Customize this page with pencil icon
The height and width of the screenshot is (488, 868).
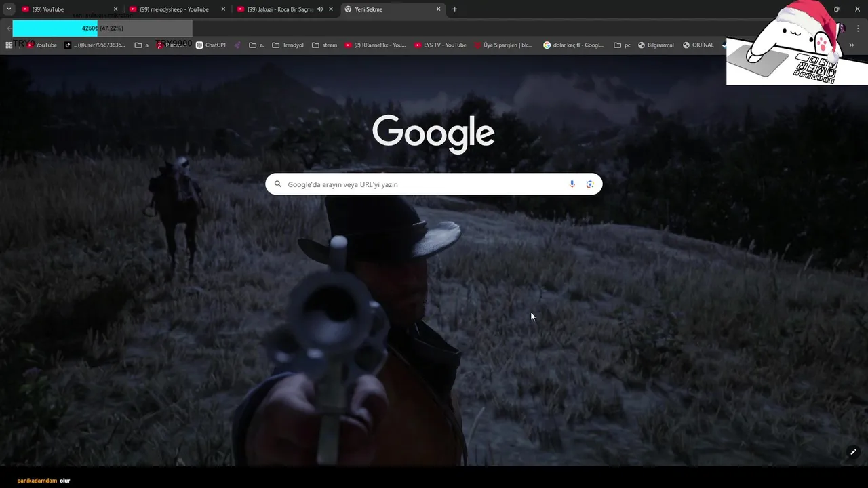point(853,452)
